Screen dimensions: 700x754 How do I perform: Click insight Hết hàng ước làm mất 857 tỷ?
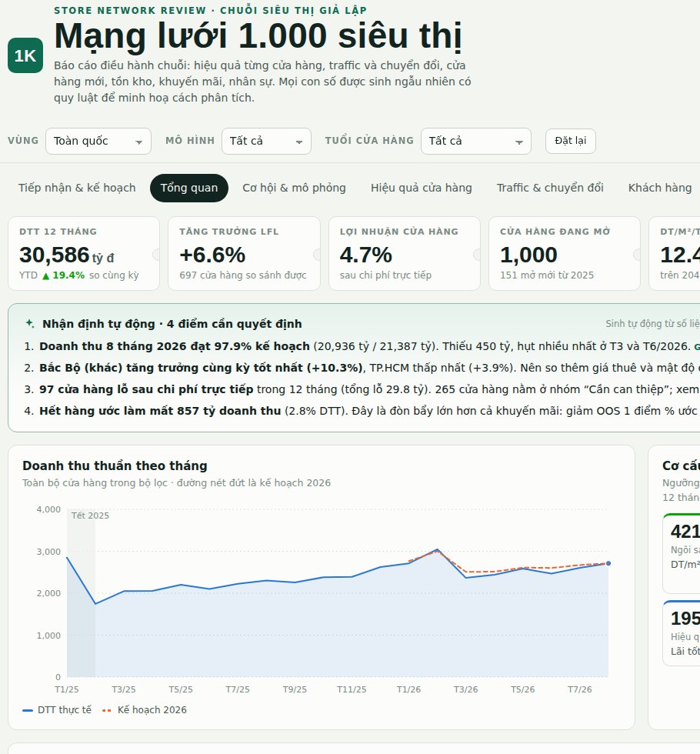coord(160,411)
